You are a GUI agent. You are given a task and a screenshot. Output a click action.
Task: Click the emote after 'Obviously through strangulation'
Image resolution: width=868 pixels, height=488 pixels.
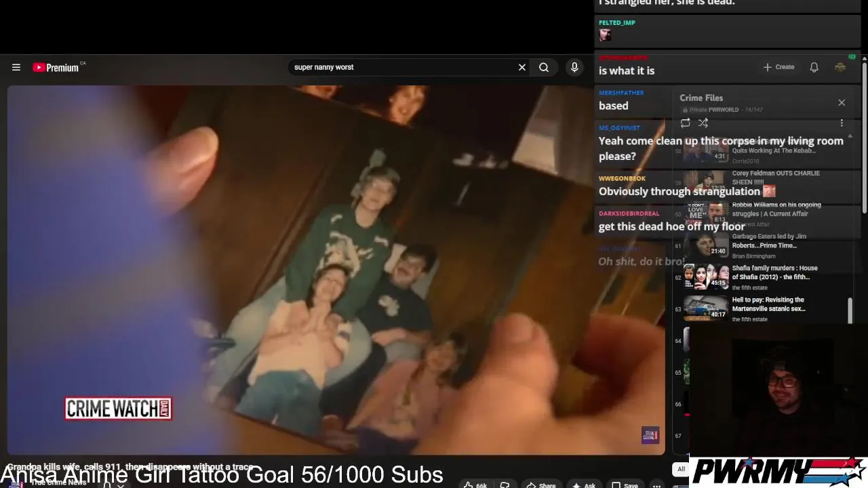click(768, 191)
